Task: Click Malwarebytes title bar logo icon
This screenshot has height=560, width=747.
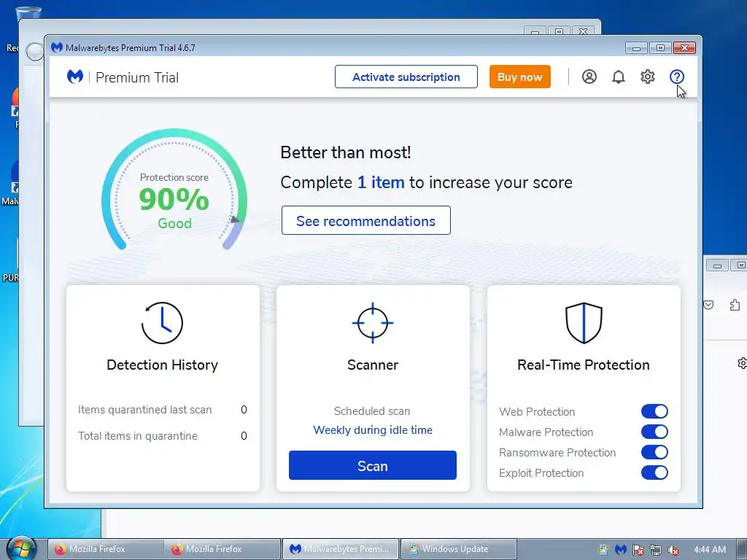Action: [x=57, y=47]
